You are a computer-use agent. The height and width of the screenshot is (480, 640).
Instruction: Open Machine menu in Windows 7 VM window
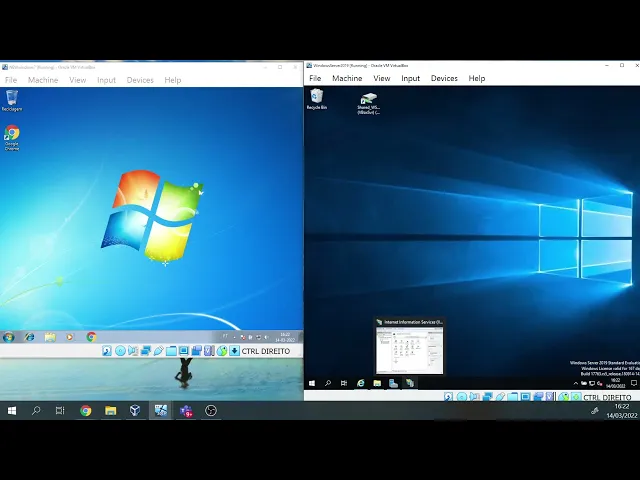(43, 80)
